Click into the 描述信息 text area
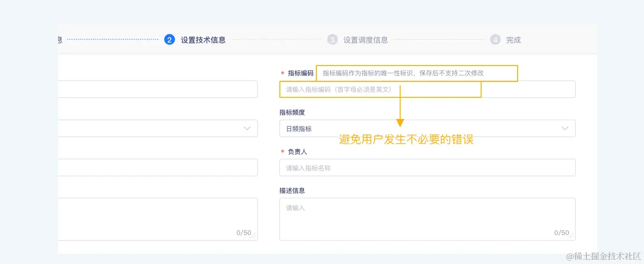 427,219
